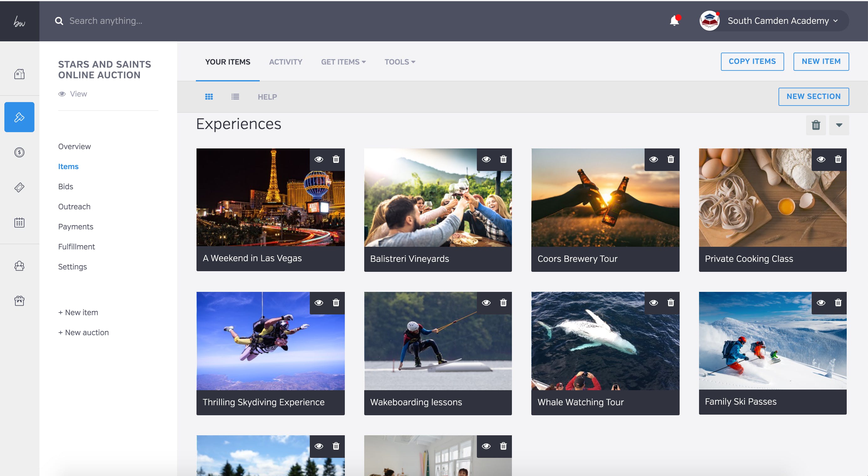Open the ticket sidebar icon

pyautogui.click(x=19, y=188)
